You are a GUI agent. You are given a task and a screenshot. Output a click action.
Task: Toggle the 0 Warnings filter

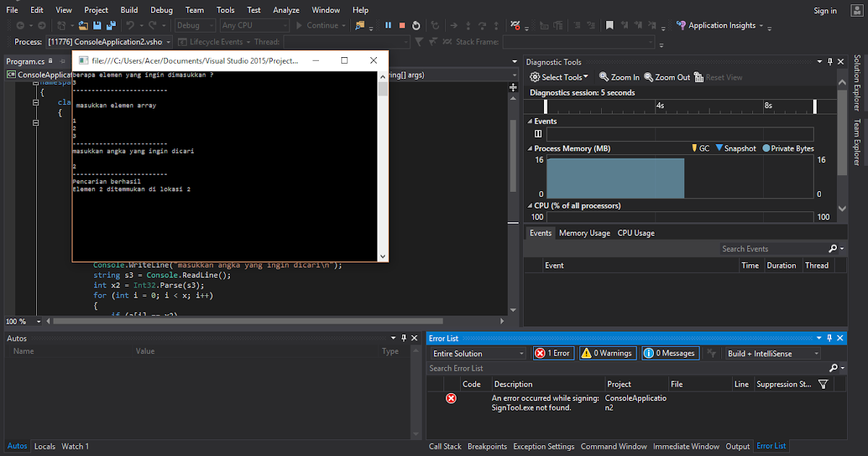click(x=608, y=353)
